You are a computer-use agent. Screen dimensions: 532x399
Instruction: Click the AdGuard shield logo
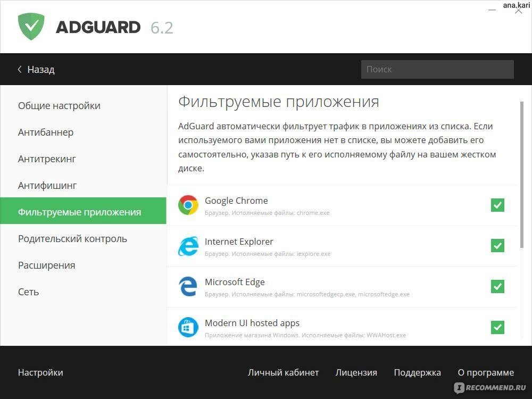(x=31, y=27)
